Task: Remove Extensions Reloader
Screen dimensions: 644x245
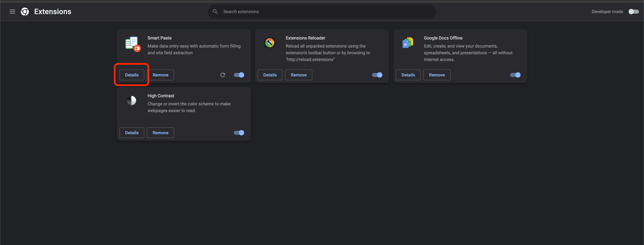Action: click(299, 75)
